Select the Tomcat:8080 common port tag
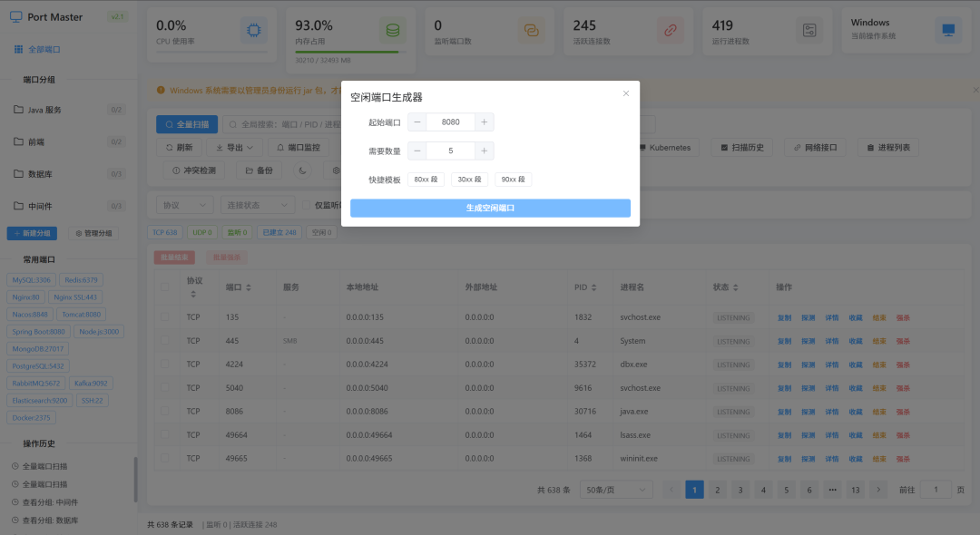The image size is (980, 535). pyautogui.click(x=82, y=315)
